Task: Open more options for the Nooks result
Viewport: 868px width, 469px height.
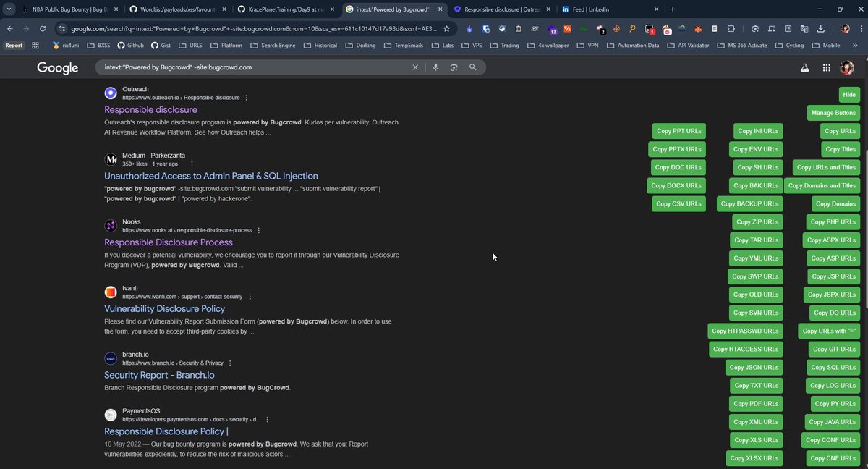Action: (259, 230)
